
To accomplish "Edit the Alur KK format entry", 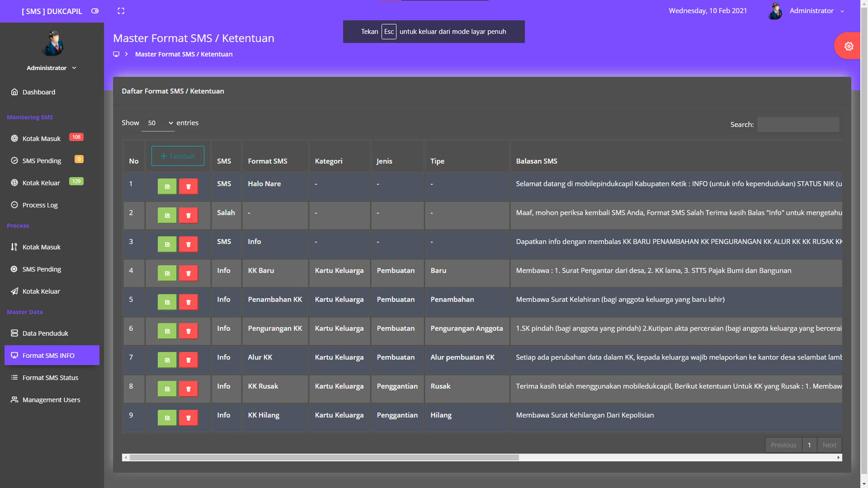I will tap(167, 360).
